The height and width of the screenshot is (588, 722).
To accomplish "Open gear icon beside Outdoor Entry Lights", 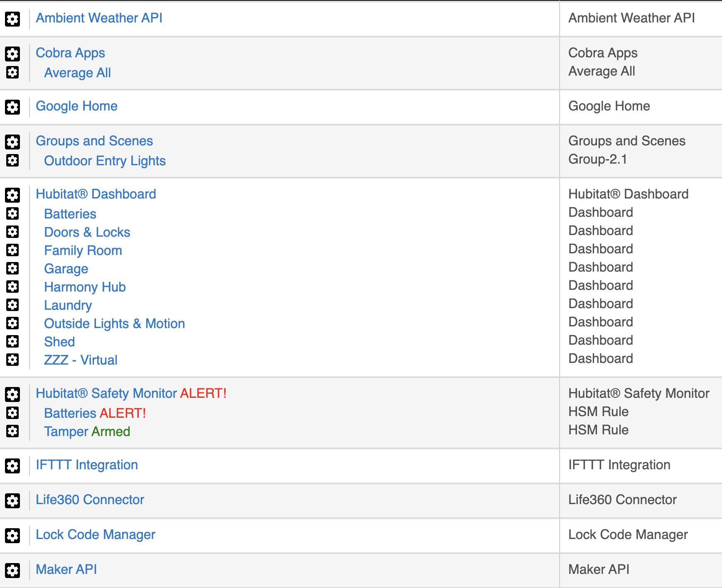I will tap(12, 160).
